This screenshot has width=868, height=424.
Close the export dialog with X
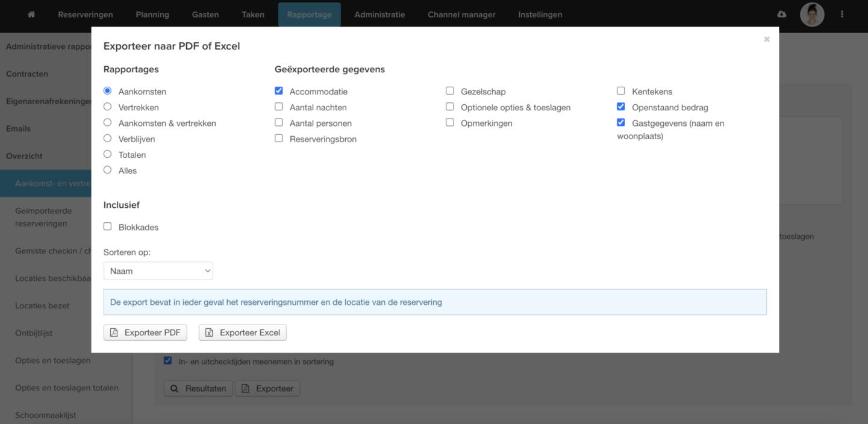766,39
